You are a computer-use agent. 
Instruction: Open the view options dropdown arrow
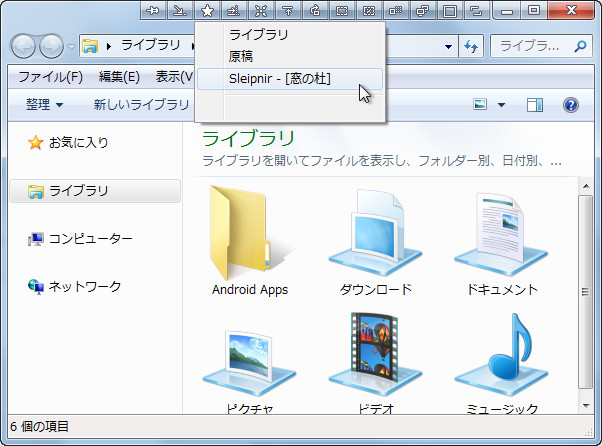pyautogui.click(x=501, y=104)
